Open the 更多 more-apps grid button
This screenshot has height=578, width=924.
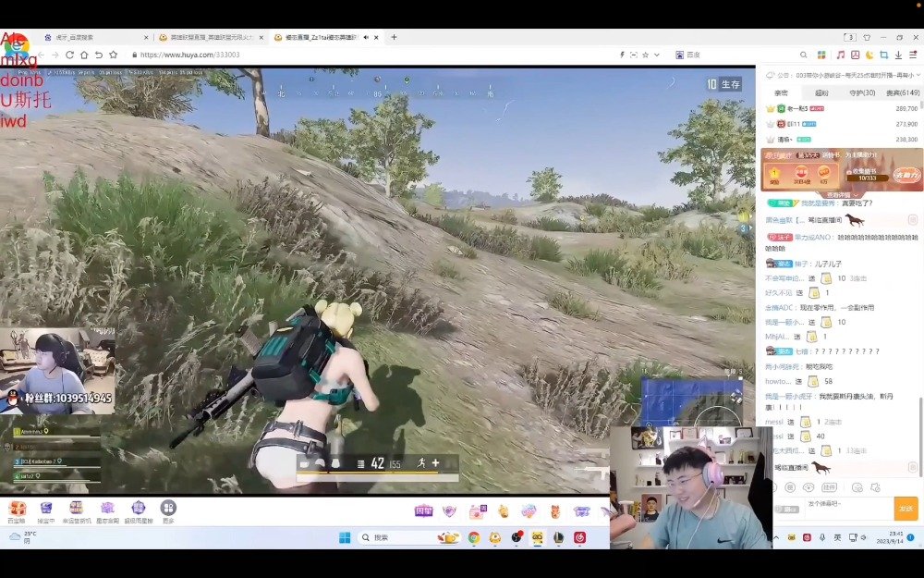(168, 512)
